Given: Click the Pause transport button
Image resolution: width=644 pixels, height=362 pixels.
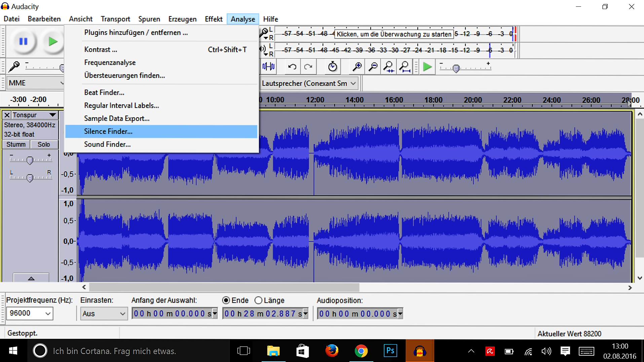Looking at the screenshot, I should pos(23,42).
